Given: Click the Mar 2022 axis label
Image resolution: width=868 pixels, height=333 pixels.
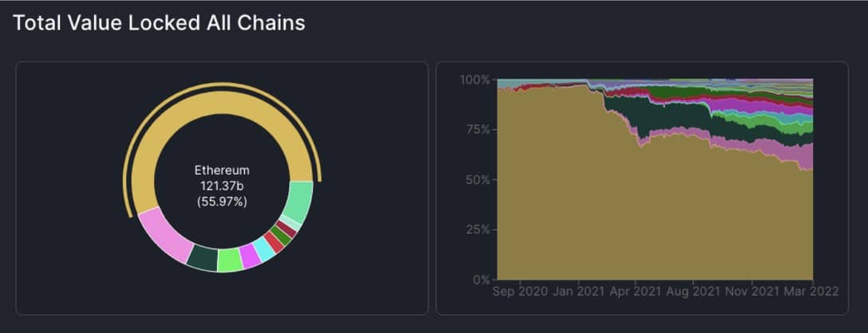Looking at the screenshot, I should (813, 292).
